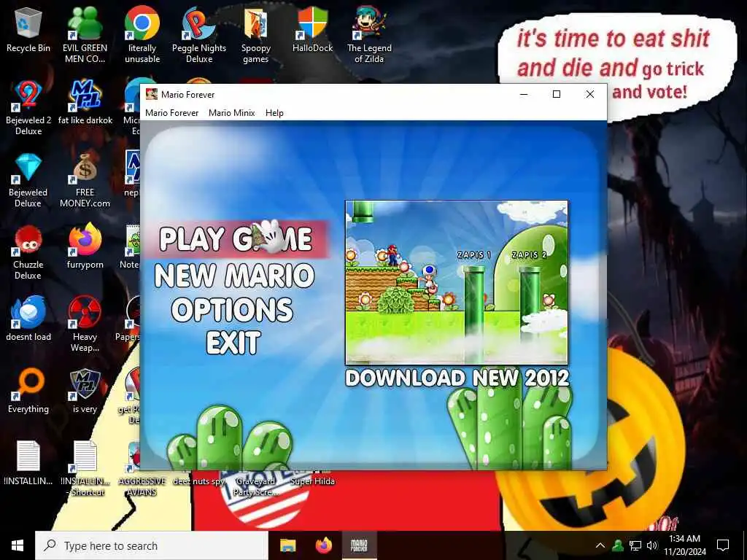747x560 pixels.
Task: Click the green user tray icon
Action: point(618,545)
